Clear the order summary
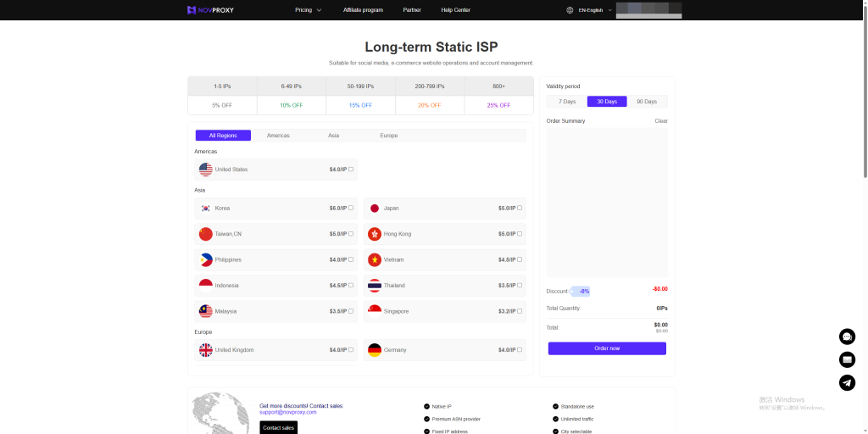The height and width of the screenshot is (434, 868). click(661, 121)
